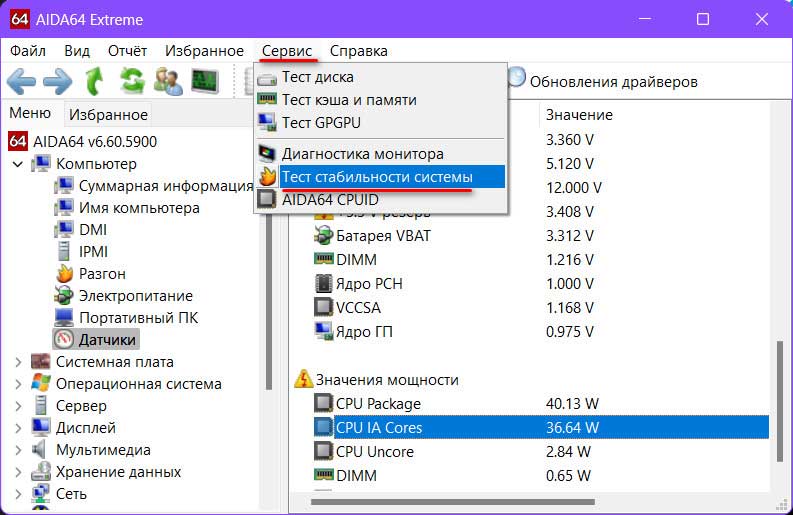Click the Ядро ГП row label
The height and width of the screenshot is (515, 793).
[x=364, y=331]
